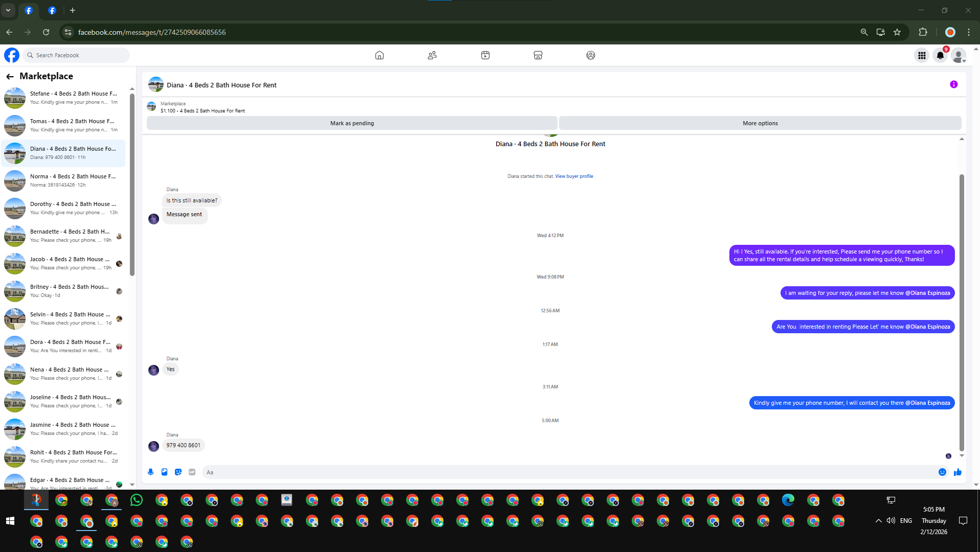This screenshot has width=980, height=552.
Task: Open the Dora conversation
Action: pos(63,347)
